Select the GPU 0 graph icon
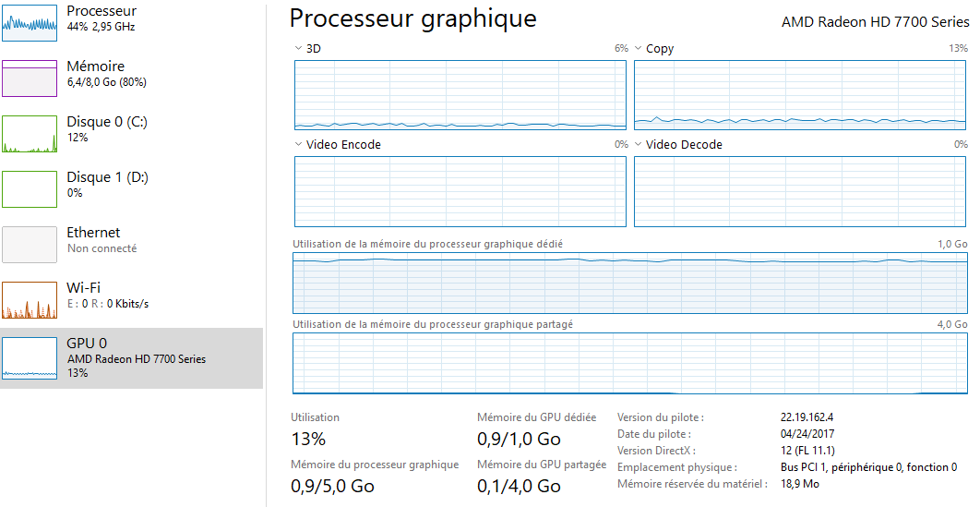This screenshot has width=980, height=507. (x=30, y=358)
